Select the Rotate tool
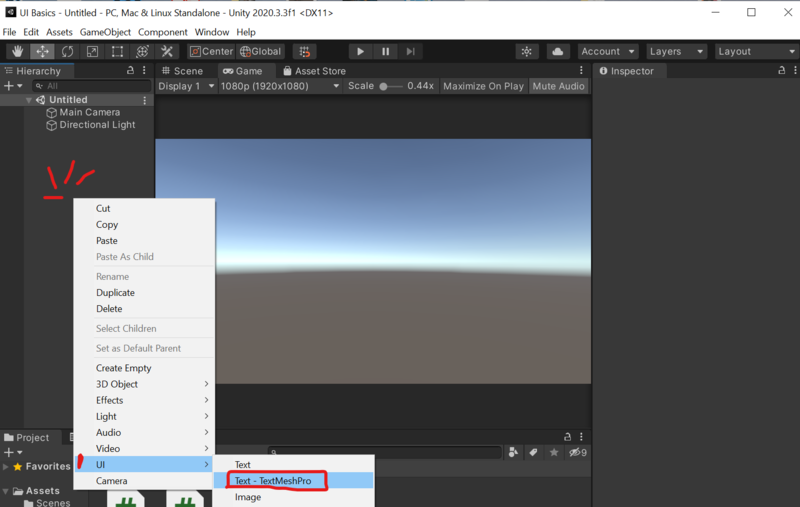Viewport: 800px width, 507px height. point(67,51)
